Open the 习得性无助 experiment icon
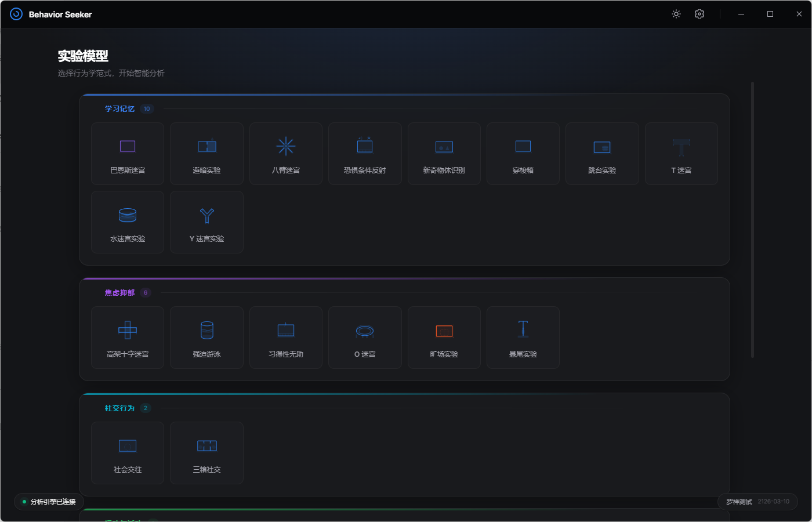This screenshot has height=522, width=812. 286,330
